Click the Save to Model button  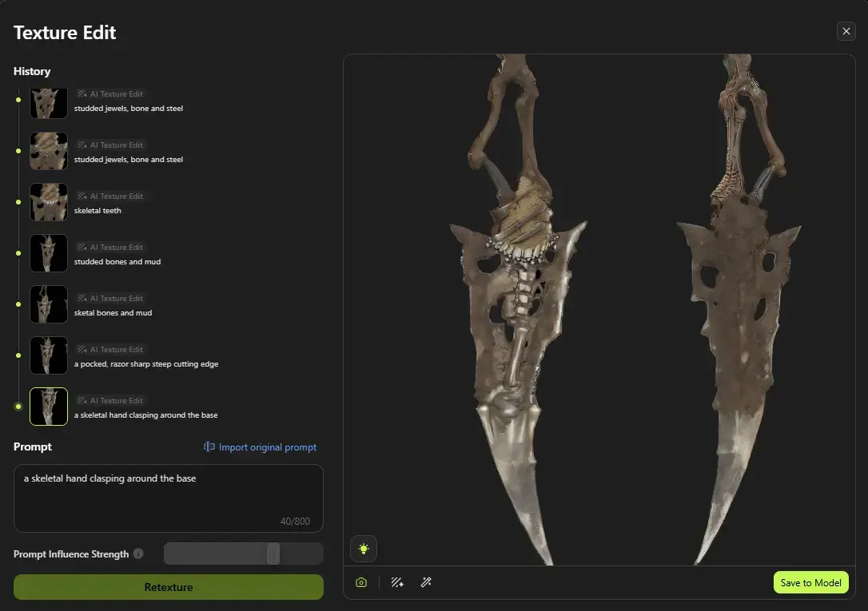[810, 582]
